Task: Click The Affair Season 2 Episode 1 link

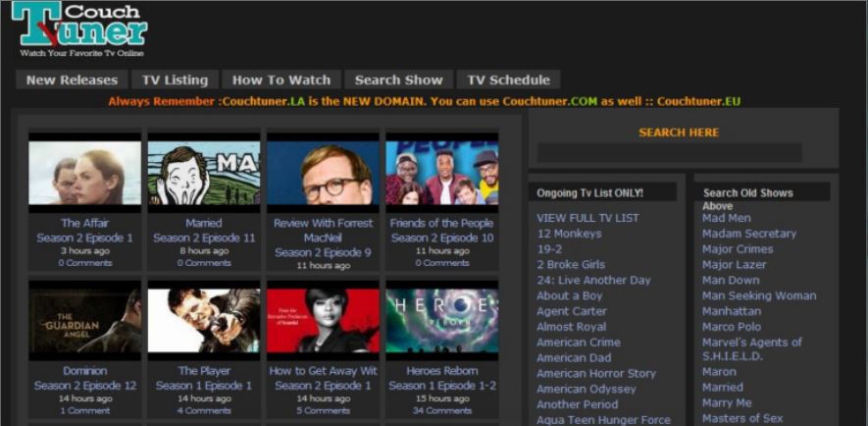Action: (x=84, y=231)
